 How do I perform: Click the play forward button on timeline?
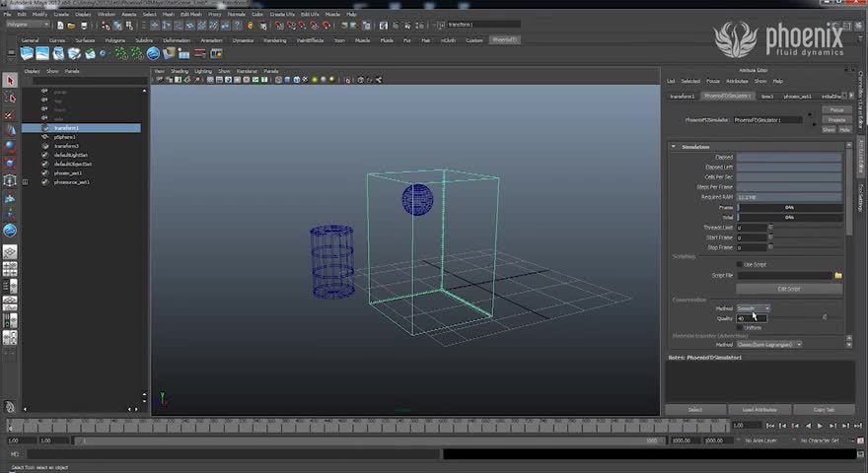[x=820, y=426]
